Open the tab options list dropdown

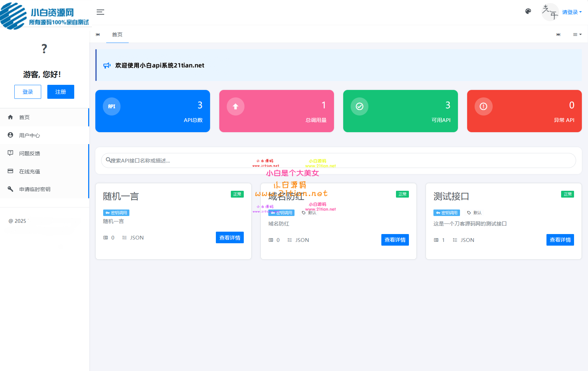[577, 34]
